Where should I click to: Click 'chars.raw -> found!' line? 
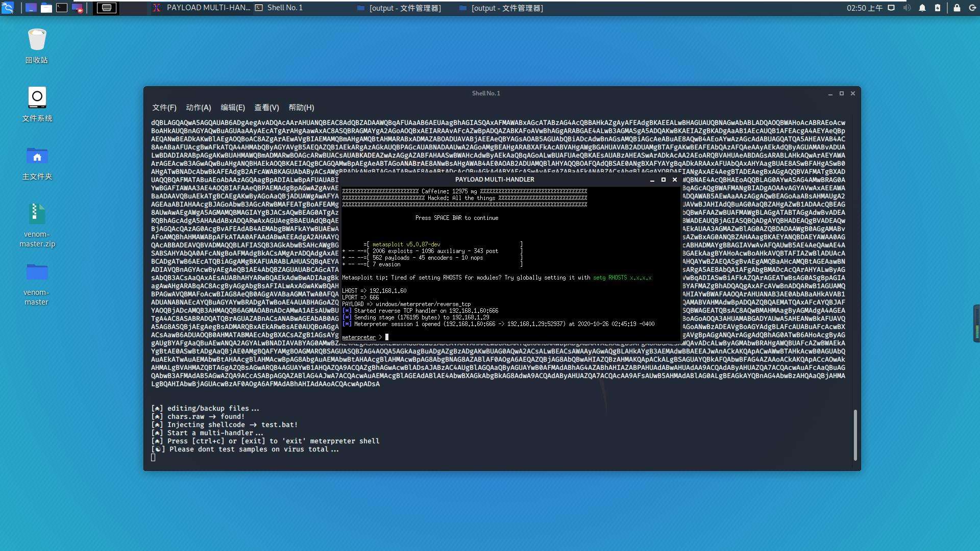(198, 417)
